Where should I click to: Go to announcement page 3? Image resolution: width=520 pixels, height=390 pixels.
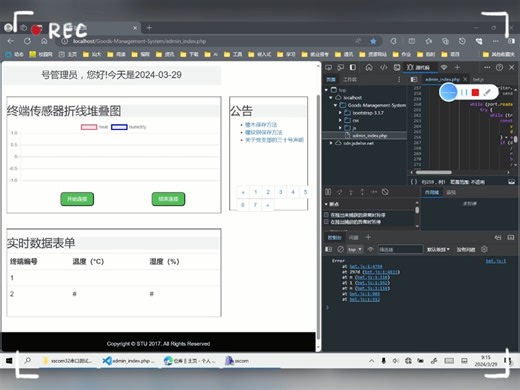click(x=280, y=192)
